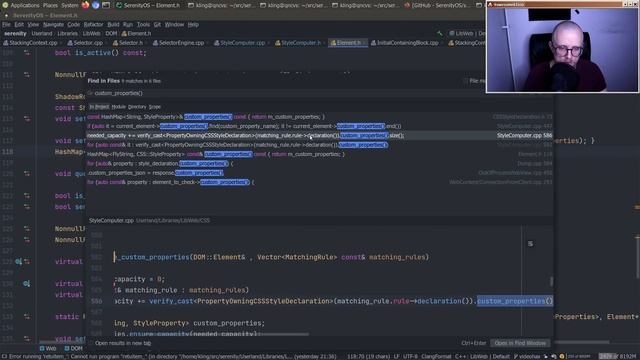Image resolution: width=640 pixels, height=360 pixels.
Task: Toggle the File mask checkbox
Action: (465, 81)
